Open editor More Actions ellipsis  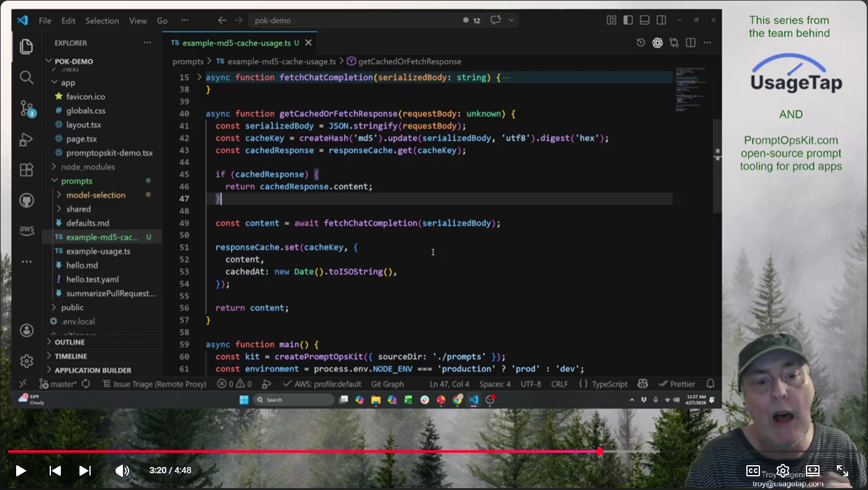(x=707, y=43)
